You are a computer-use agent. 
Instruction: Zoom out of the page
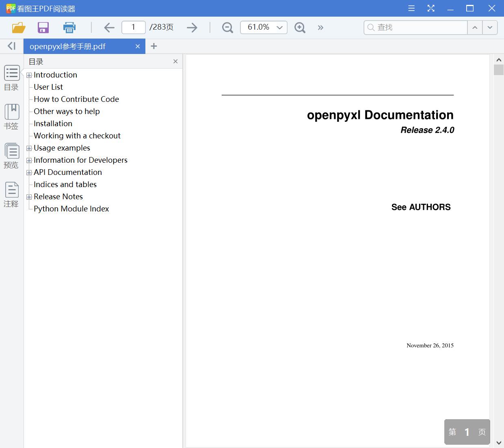tap(227, 27)
